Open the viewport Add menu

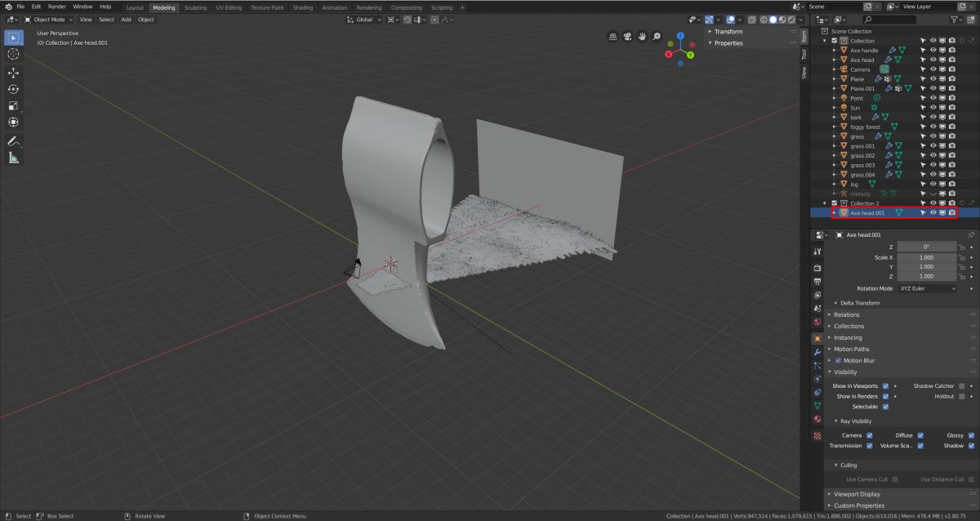126,19
